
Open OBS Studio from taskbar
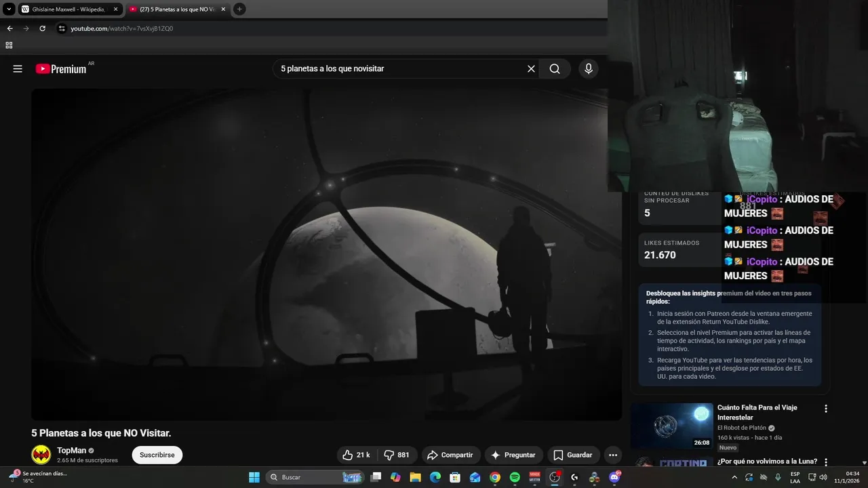555,477
